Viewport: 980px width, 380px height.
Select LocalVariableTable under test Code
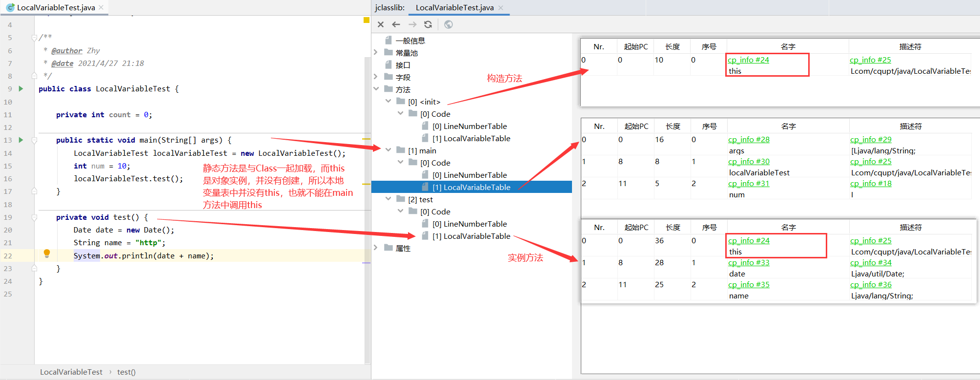[471, 236]
